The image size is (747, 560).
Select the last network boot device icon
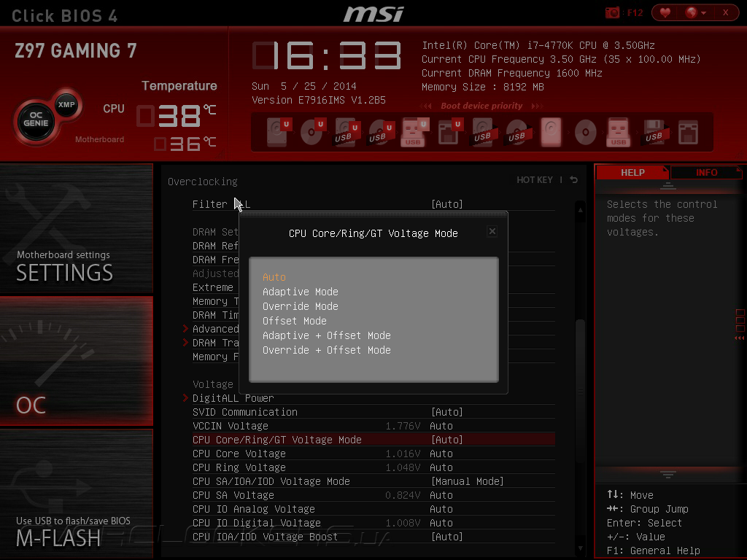point(689,132)
